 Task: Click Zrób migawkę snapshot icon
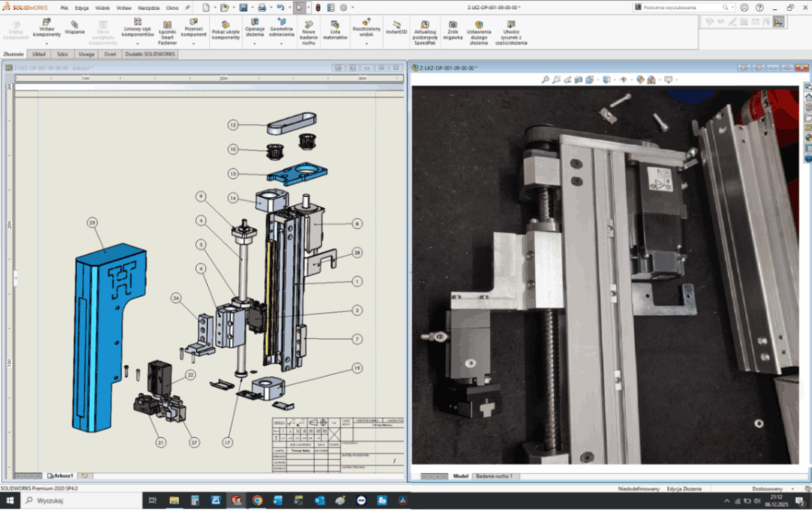point(453,24)
